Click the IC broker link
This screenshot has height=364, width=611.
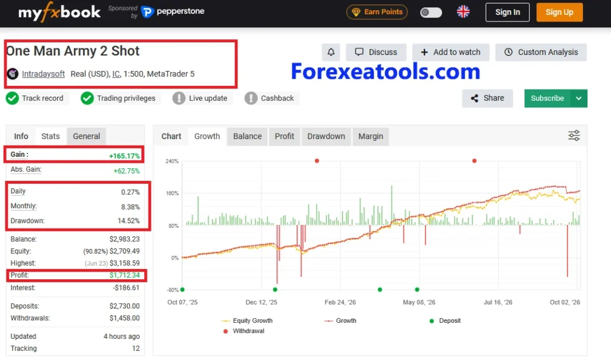[x=116, y=74]
